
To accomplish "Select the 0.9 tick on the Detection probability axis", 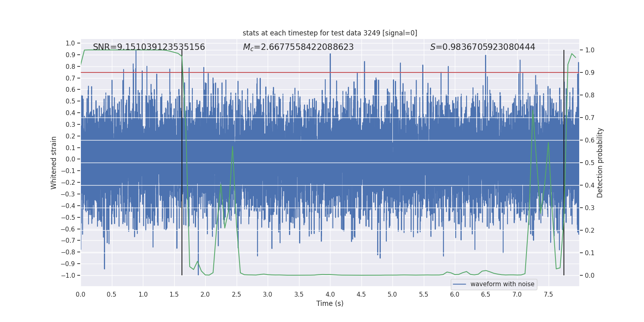I will pyautogui.click(x=590, y=73).
